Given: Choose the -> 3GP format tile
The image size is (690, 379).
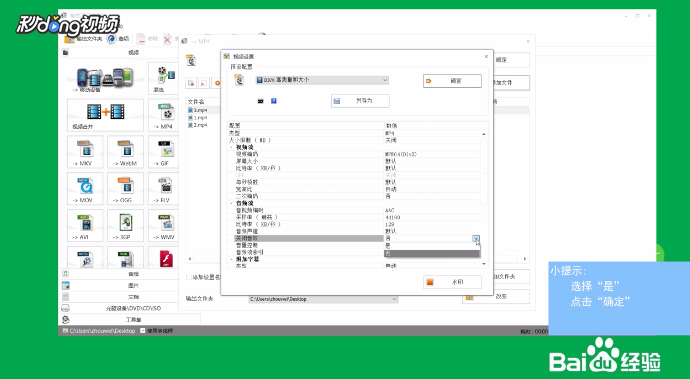Looking at the screenshot, I should 125,225.
